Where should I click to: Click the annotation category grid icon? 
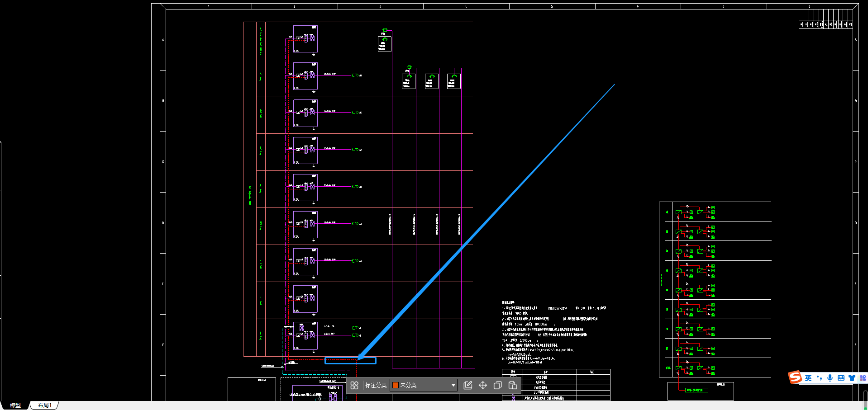pos(354,385)
